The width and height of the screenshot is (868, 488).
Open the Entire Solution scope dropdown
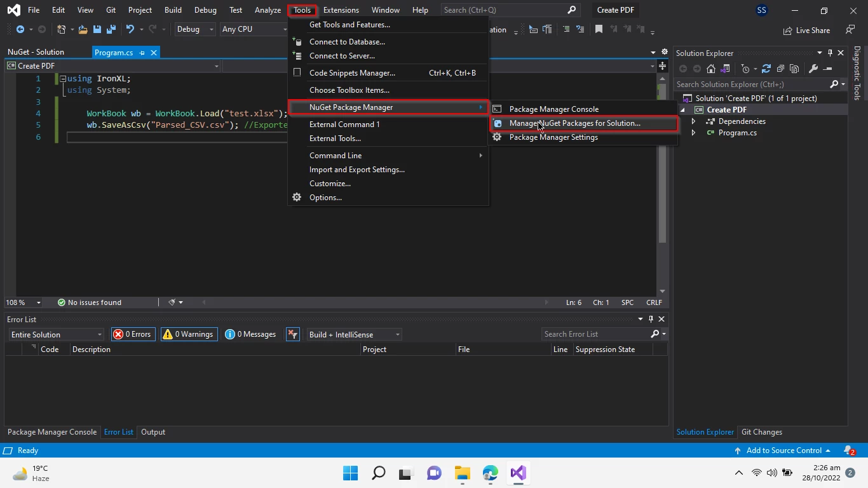pos(56,334)
